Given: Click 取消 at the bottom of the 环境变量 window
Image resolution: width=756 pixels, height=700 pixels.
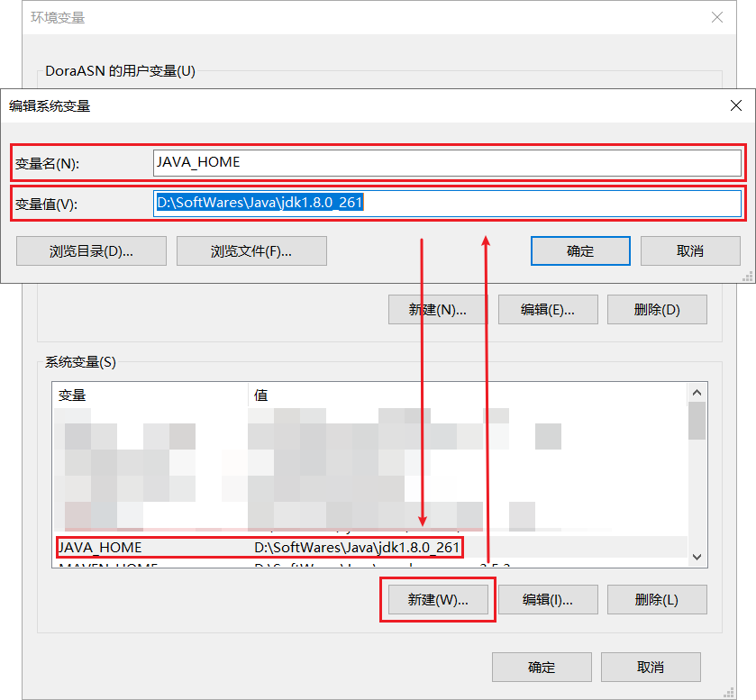Looking at the screenshot, I should (x=651, y=668).
